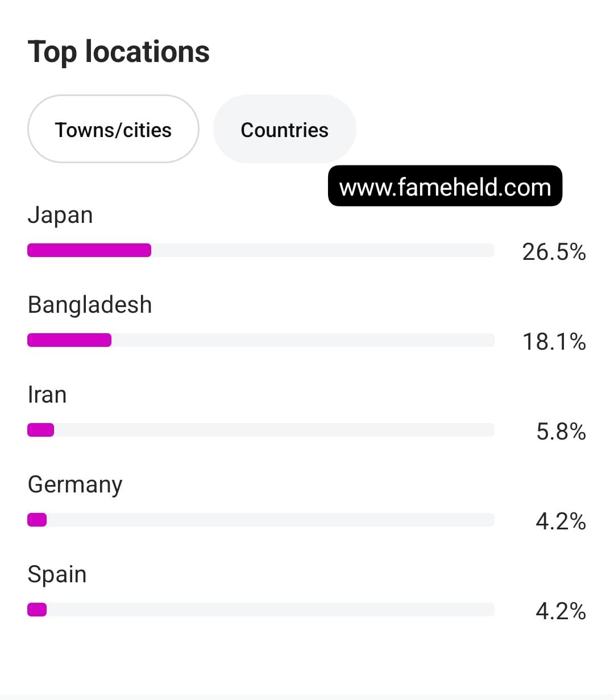Click the Bangladesh magenta progress bar

click(69, 340)
